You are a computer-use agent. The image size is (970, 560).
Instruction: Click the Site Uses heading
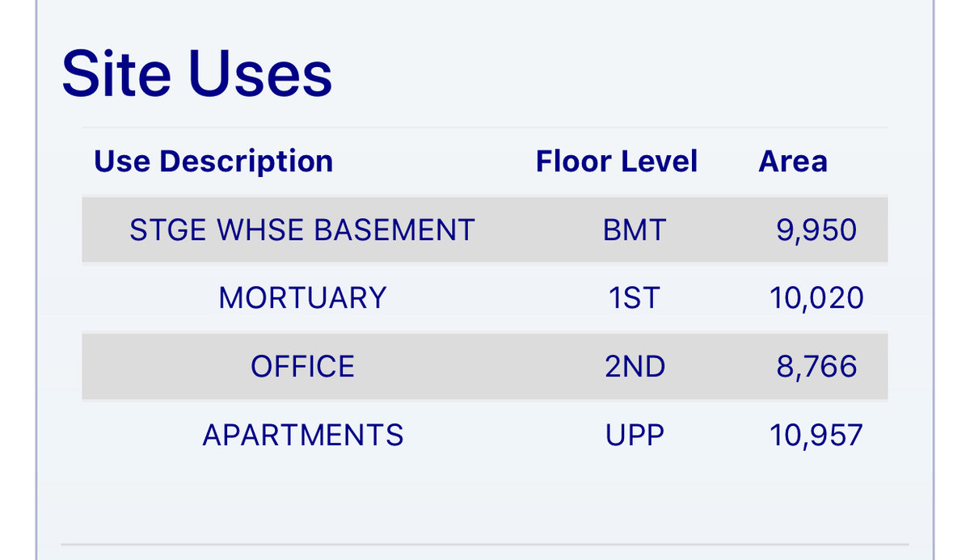tap(197, 74)
